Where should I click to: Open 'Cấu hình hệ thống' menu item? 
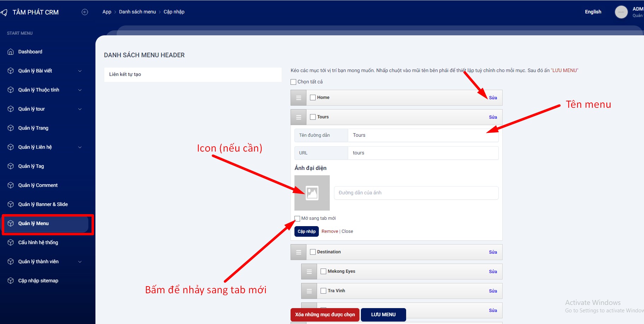(38, 242)
